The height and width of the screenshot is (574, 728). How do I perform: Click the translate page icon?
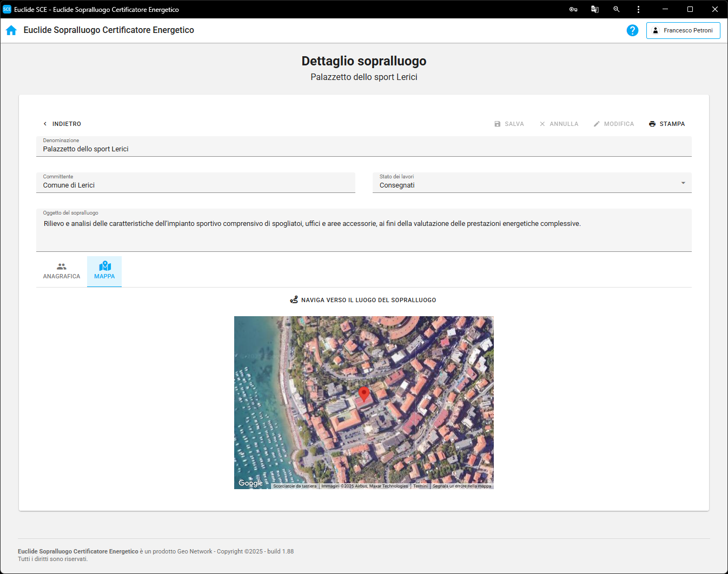[x=595, y=9]
